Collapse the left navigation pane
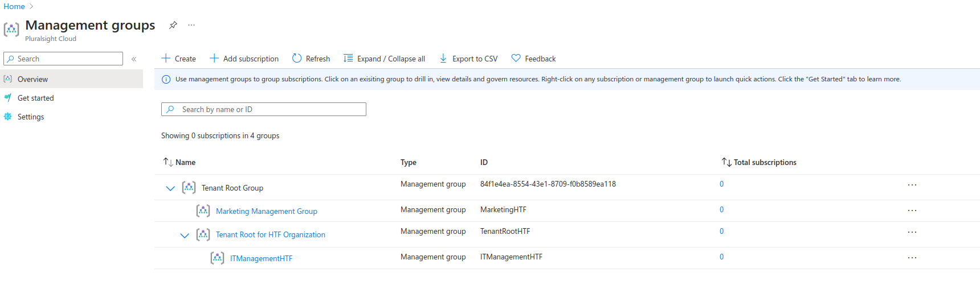 pyautogui.click(x=134, y=59)
